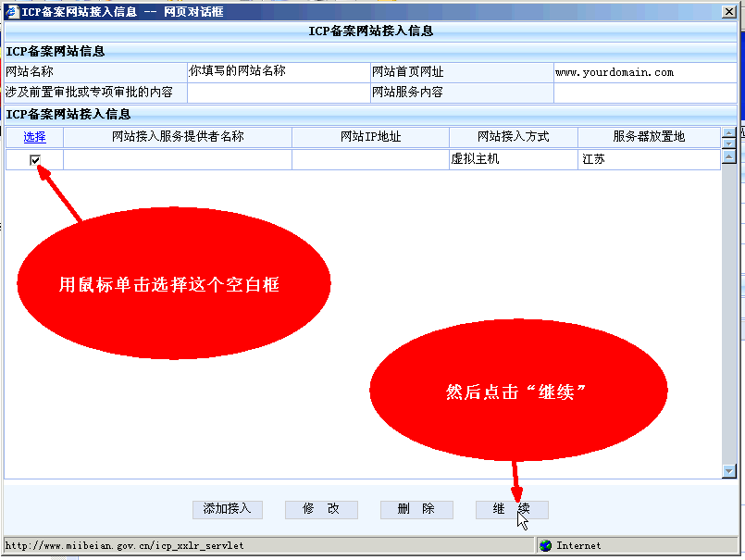Click the small up arrow beside the table header
This screenshot has width=745, height=560.
point(728,132)
